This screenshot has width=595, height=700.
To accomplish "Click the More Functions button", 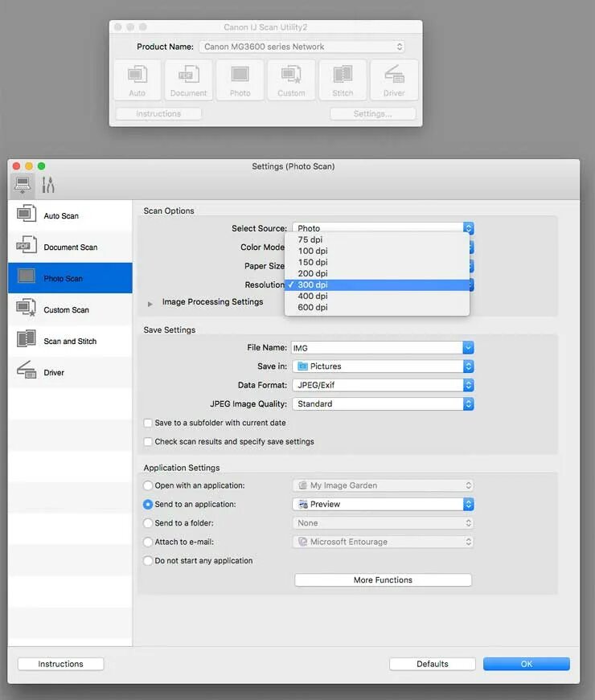I will [x=383, y=580].
